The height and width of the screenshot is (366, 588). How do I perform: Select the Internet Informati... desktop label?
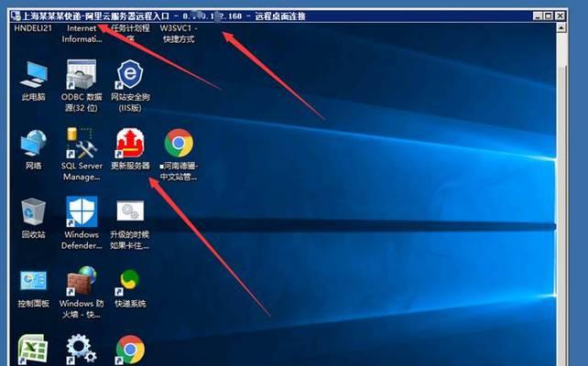(x=82, y=33)
